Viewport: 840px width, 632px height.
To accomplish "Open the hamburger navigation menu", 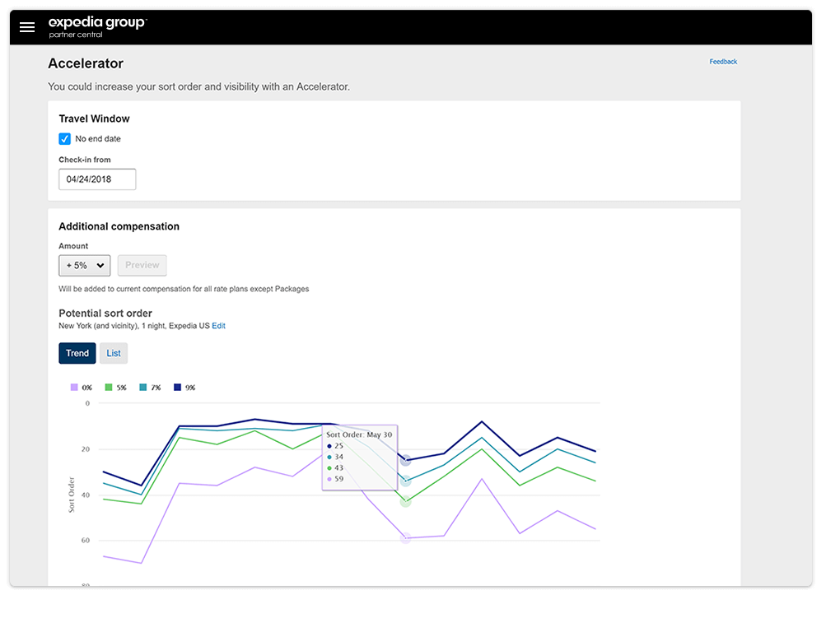I will point(27,27).
